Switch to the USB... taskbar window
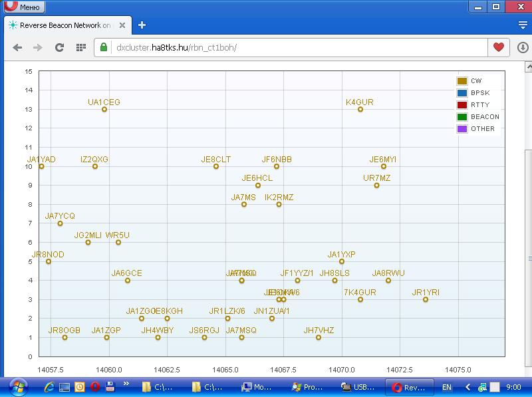The width and height of the screenshot is (532, 397). pos(357,387)
